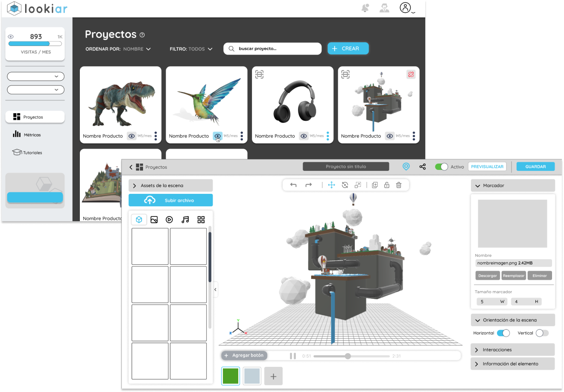Disable the Horizontal orientation toggle
The image size is (564, 392).
503,333
